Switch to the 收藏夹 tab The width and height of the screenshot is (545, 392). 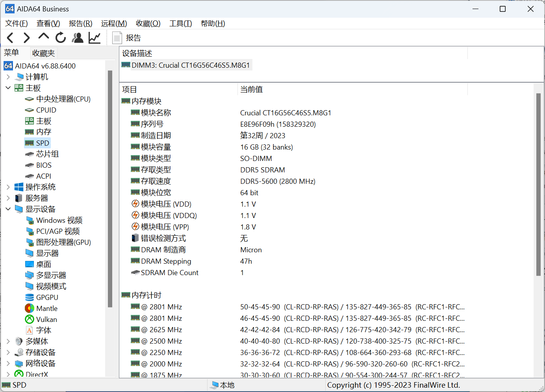(x=44, y=53)
